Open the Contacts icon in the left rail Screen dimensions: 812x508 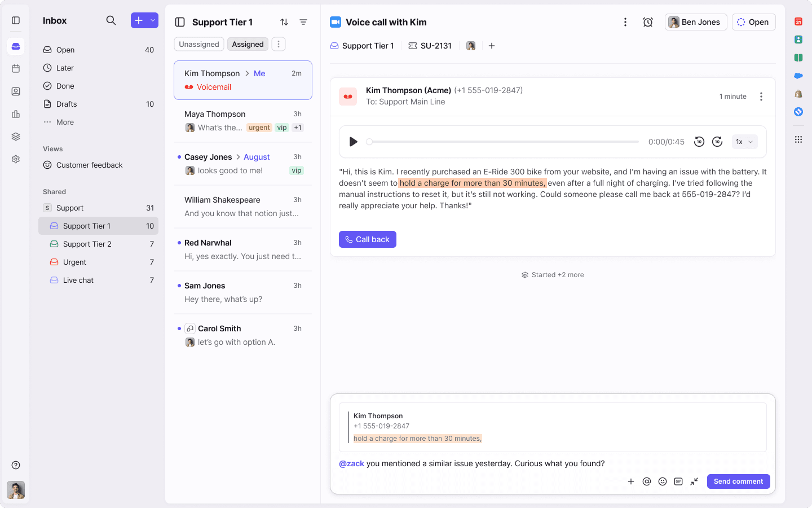pos(15,91)
